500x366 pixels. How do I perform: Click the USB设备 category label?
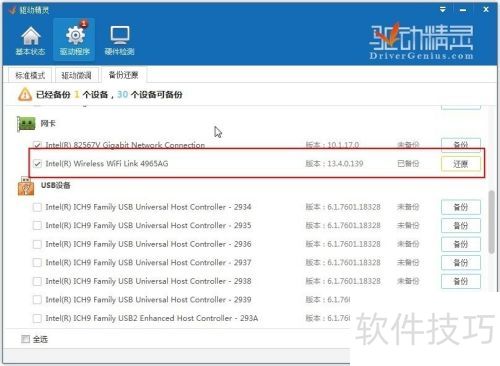click(x=56, y=185)
